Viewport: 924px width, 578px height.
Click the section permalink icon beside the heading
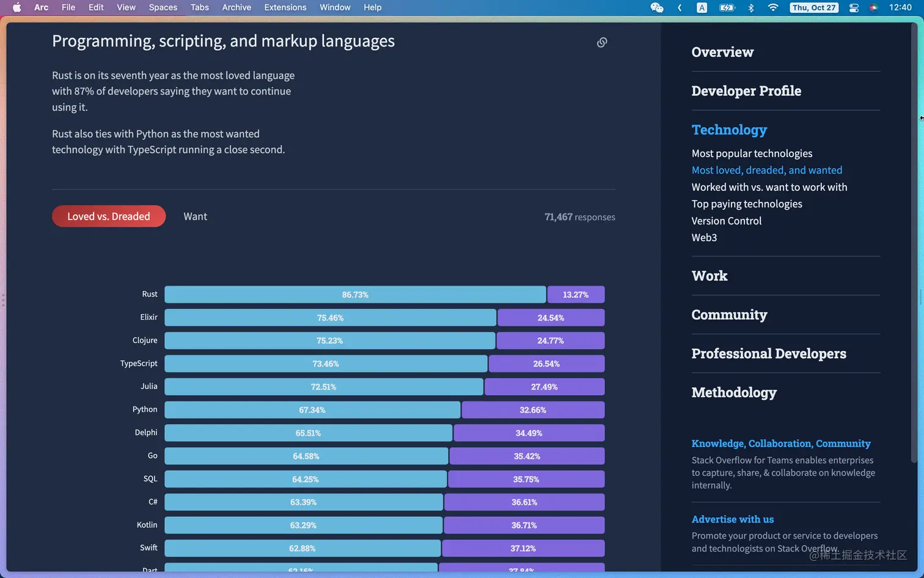pyautogui.click(x=602, y=42)
